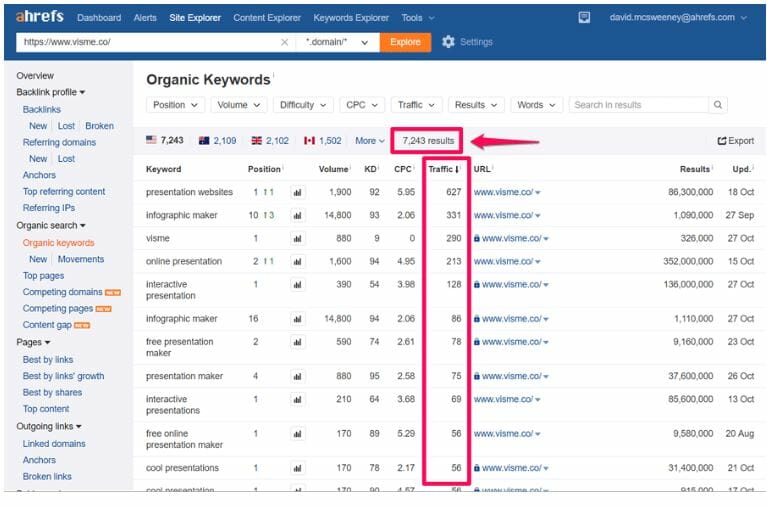Open Top referring content in sidebar
This screenshot has height=506, width=767.
tap(64, 192)
